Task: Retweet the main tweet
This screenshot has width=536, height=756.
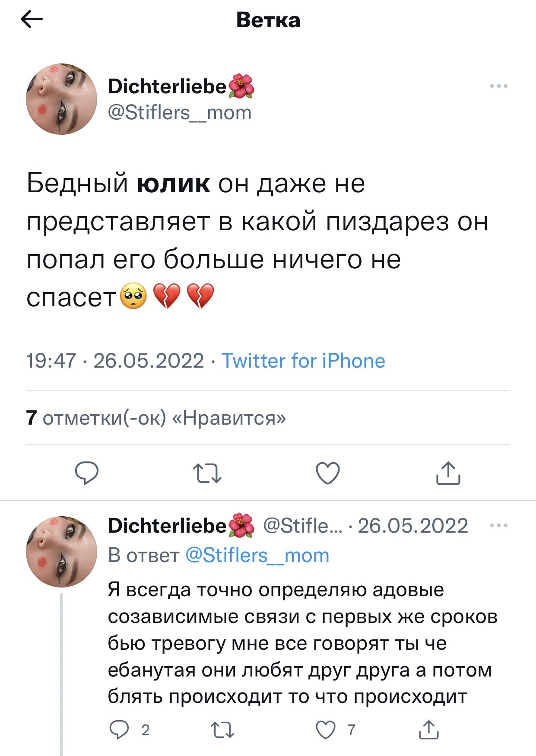Action: 207,473
